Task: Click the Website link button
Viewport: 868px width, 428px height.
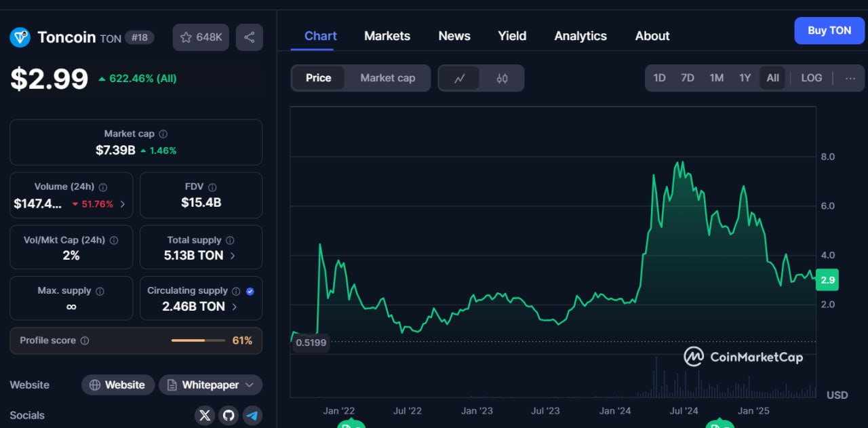Action: 118,385
